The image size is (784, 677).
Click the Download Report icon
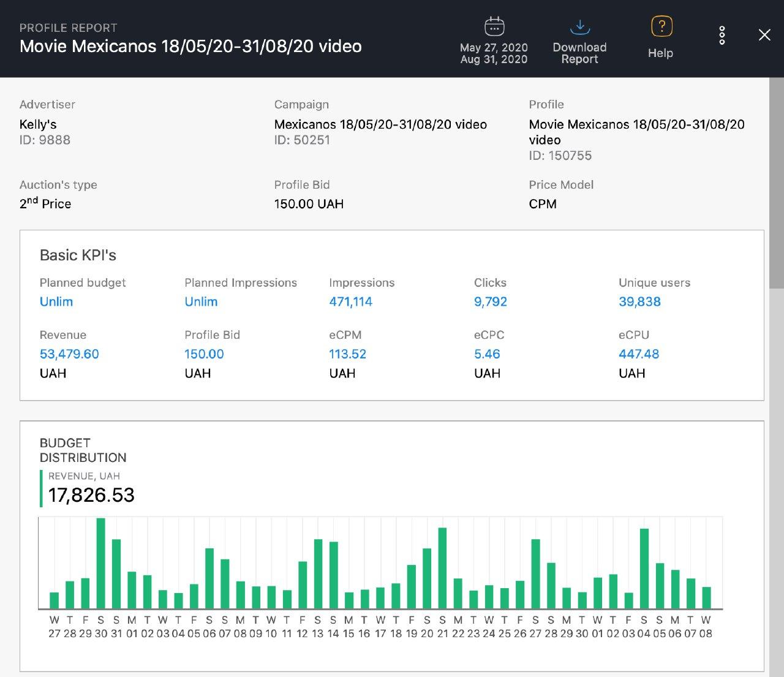click(579, 26)
